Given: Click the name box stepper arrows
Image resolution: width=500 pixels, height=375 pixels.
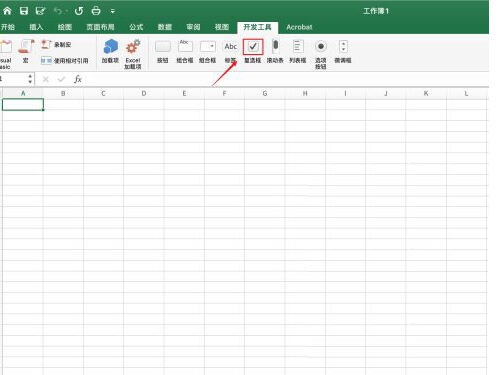Looking at the screenshot, I should [x=30, y=79].
